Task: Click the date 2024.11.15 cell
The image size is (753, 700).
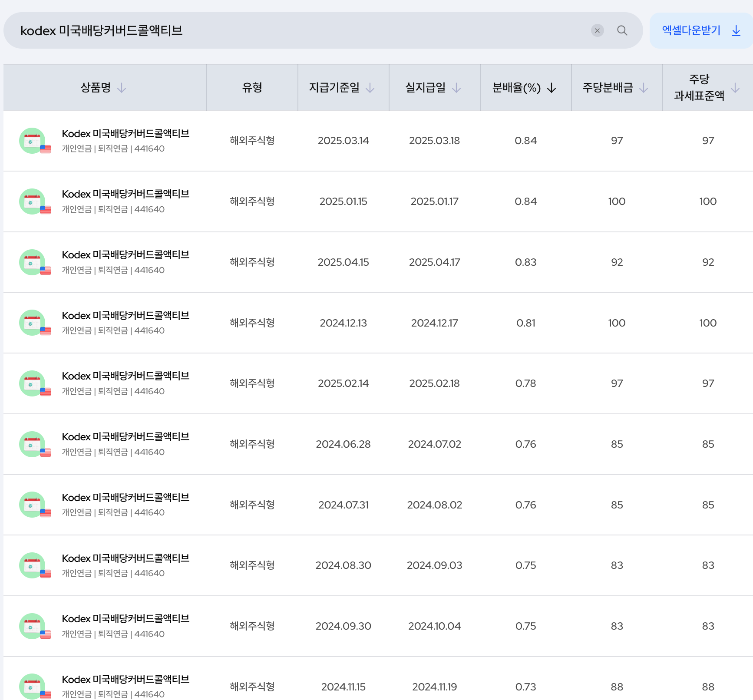Action: (343, 687)
